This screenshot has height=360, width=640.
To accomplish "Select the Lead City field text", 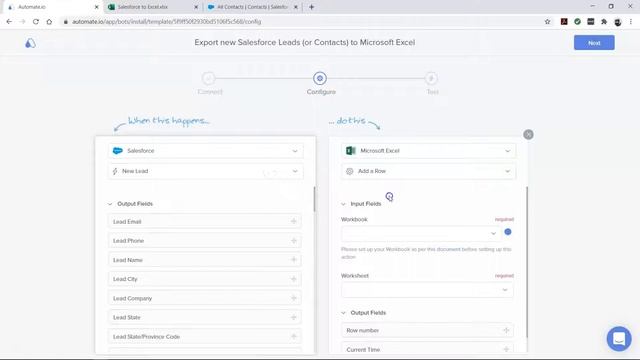I will [125, 279].
